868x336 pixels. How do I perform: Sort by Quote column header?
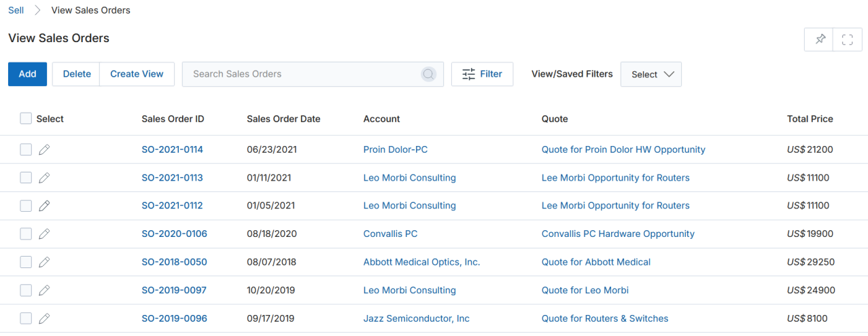(555, 119)
